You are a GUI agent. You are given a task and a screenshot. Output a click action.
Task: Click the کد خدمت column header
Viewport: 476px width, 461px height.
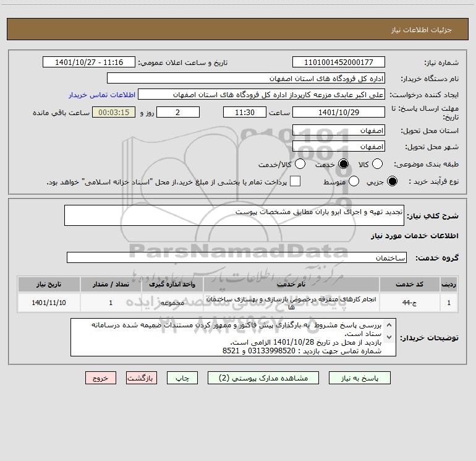point(409,285)
